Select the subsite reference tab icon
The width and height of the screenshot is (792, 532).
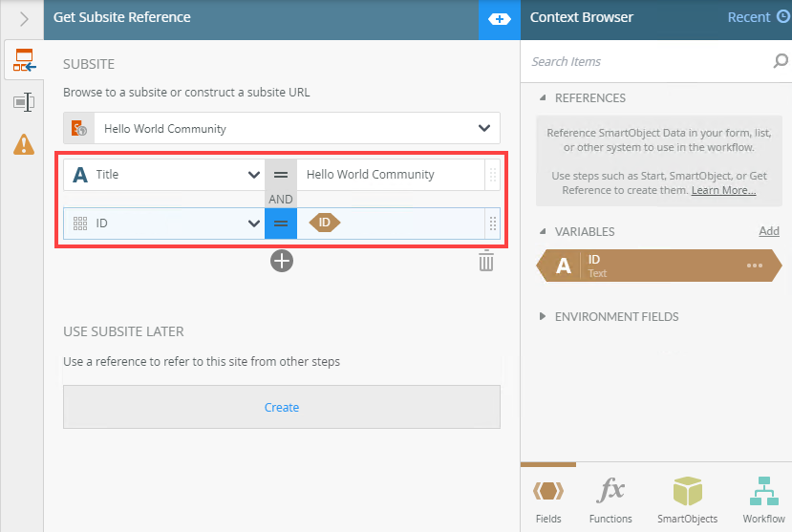[x=24, y=61]
